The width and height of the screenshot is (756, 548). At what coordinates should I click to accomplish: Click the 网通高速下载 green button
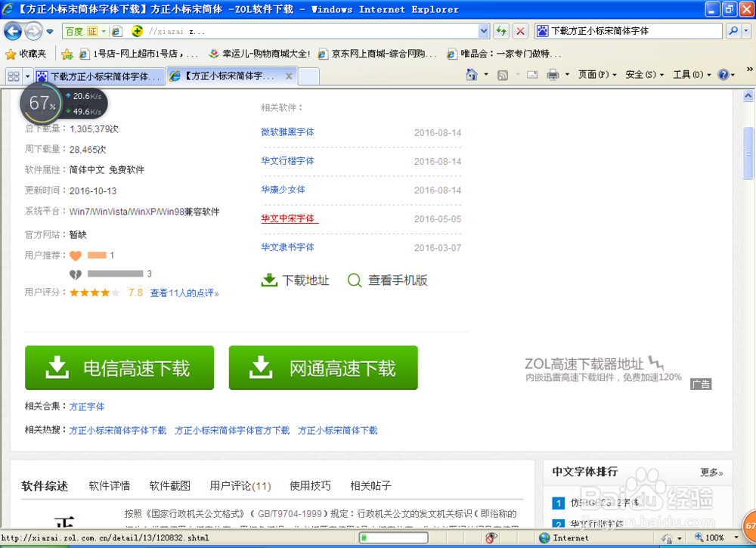(323, 368)
